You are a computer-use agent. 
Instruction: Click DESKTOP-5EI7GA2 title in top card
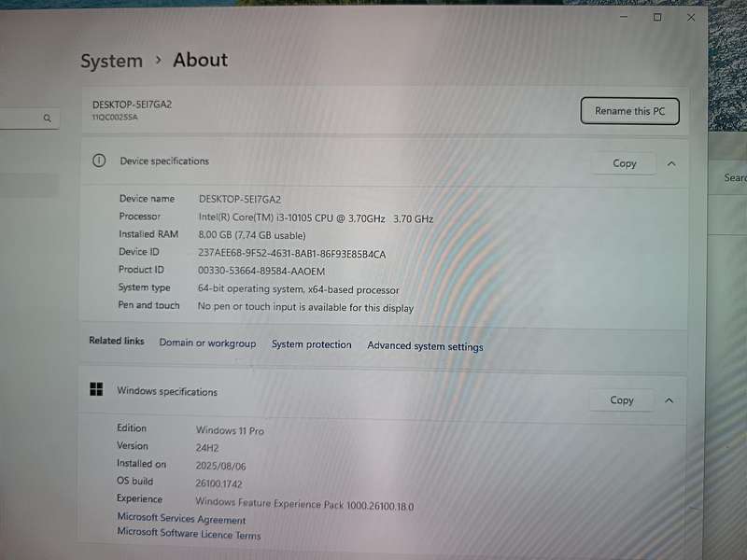(132, 105)
